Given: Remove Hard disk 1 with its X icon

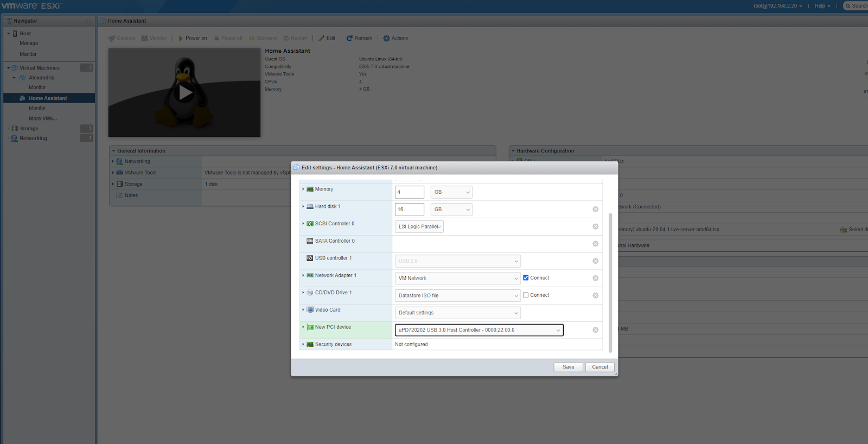Looking at the screenshot, I should [595, 210].
